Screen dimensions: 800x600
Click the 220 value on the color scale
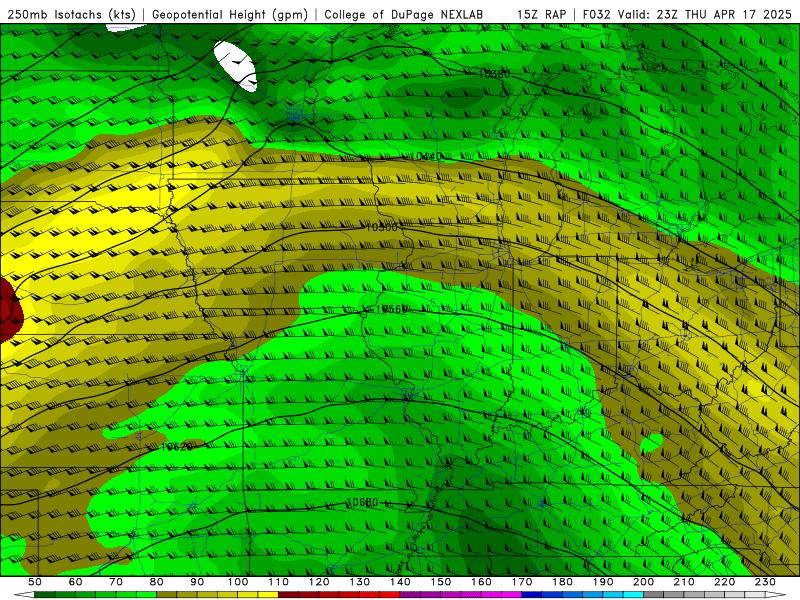click(724, 582)
